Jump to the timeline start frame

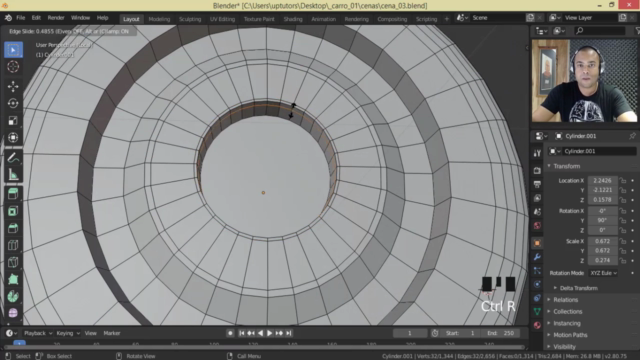click(241, 333)
